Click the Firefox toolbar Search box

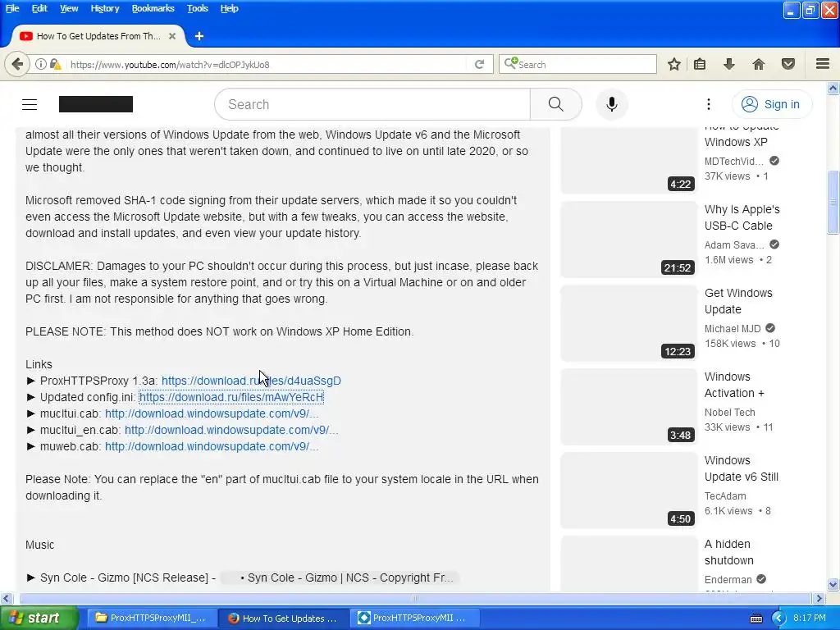(x=577, y=64)
